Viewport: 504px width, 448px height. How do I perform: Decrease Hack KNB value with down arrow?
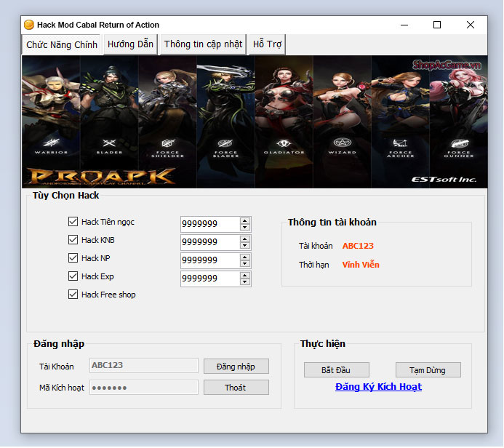click(245, 246)
